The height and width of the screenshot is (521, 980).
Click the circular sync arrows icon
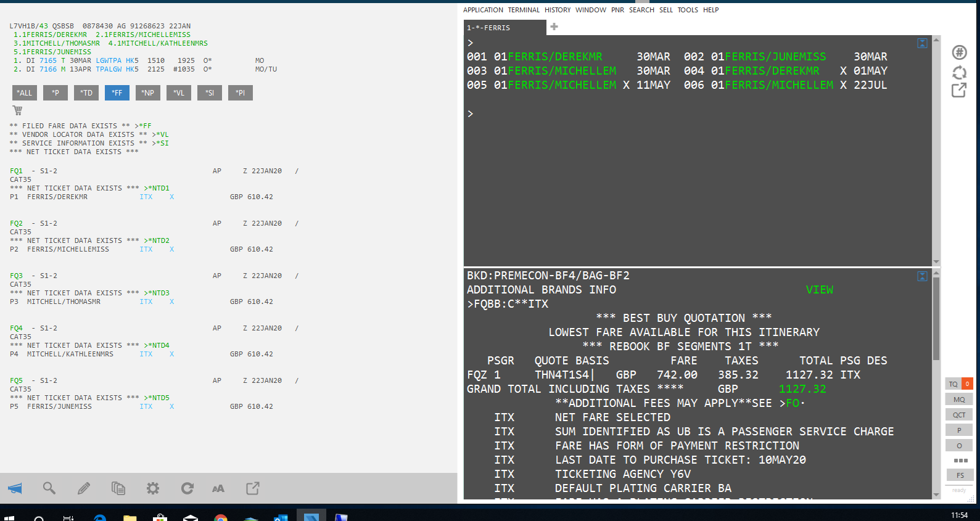[959, 72]
